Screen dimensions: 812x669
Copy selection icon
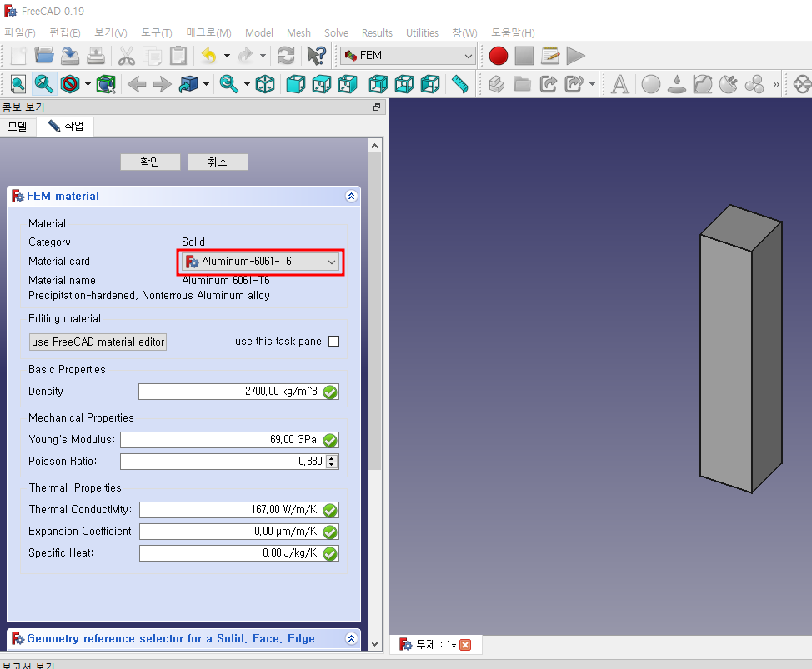pyautogui.click(x=153, y=56)
